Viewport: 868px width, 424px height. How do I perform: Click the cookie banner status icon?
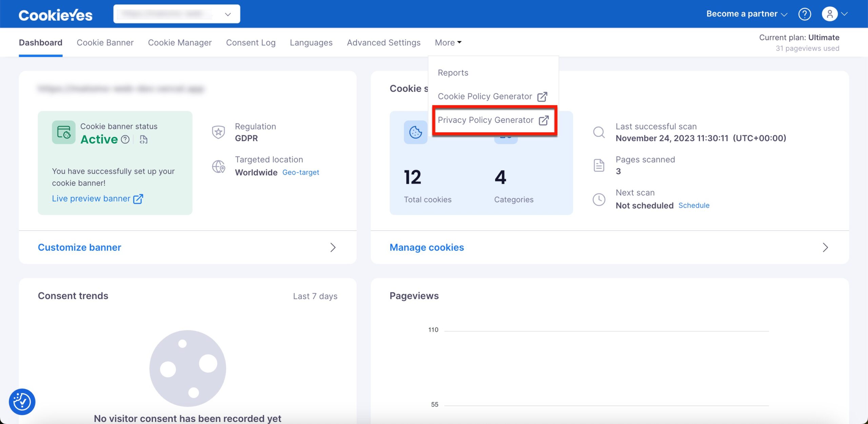point(63,132)
